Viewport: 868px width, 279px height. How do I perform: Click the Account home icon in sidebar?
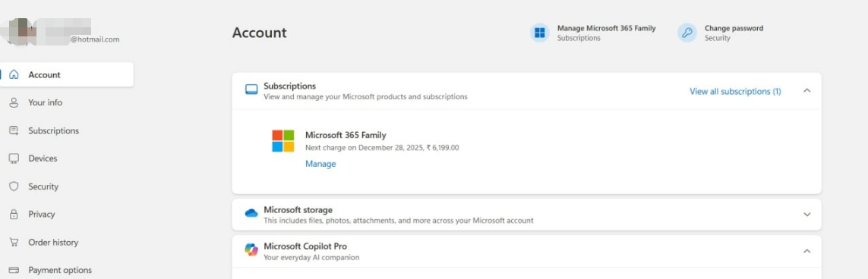pyautogui.click(x=14, y=74)
